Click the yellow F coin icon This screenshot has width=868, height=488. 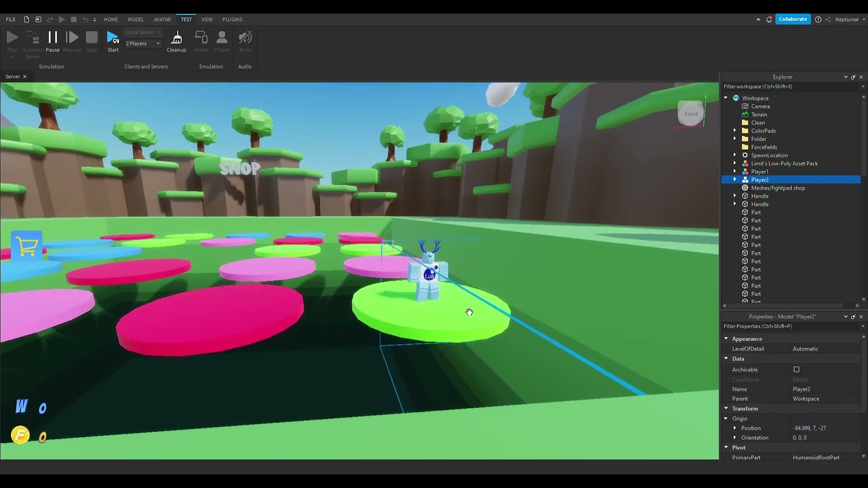pos(20,435)
